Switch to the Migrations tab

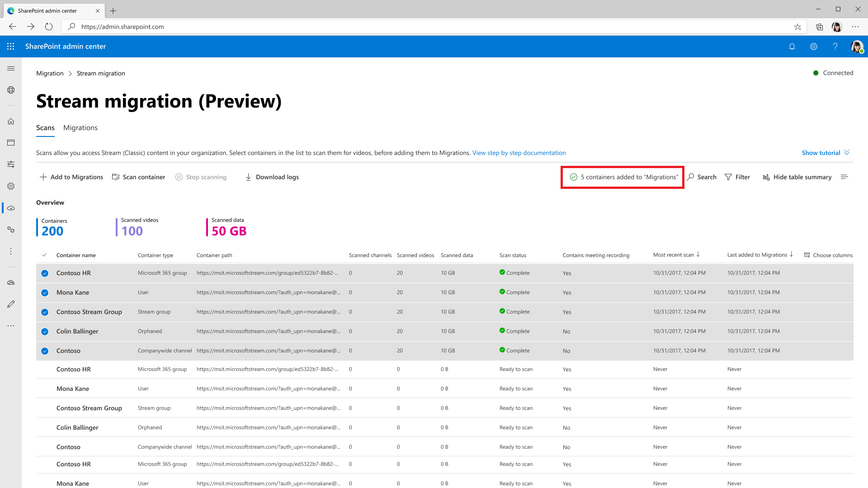(80, 127)
